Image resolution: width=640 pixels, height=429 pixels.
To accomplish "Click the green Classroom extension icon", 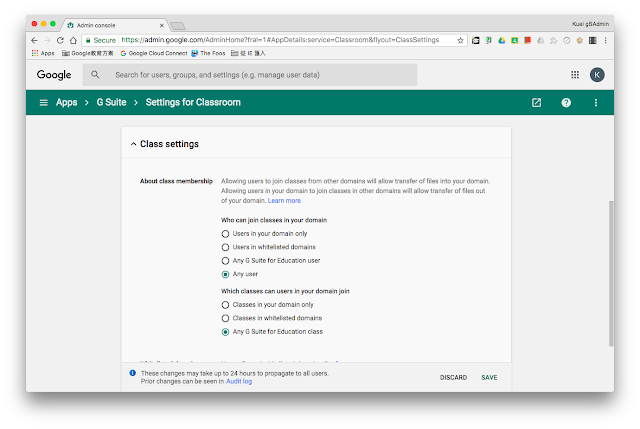I will pos(515,40).
